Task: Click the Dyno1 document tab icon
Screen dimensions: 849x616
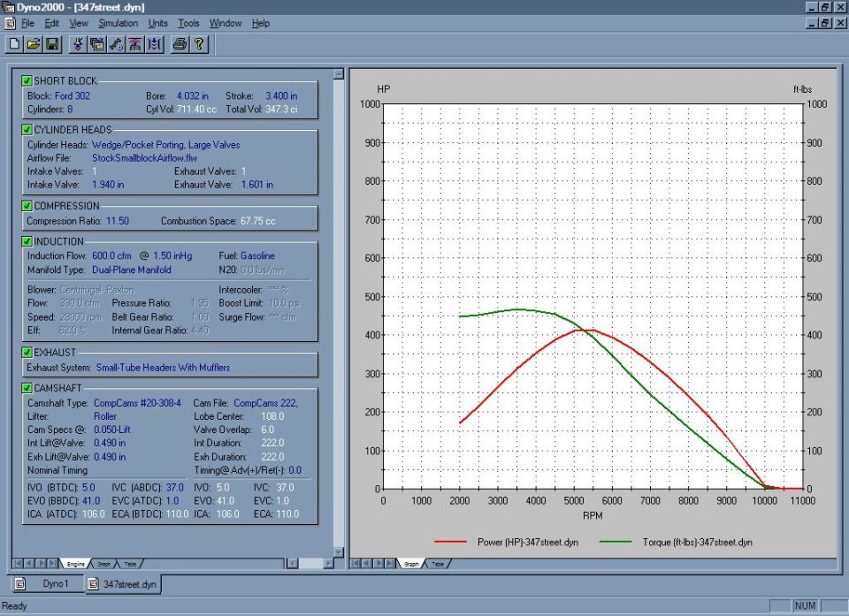Action: (x=20, y=583)
